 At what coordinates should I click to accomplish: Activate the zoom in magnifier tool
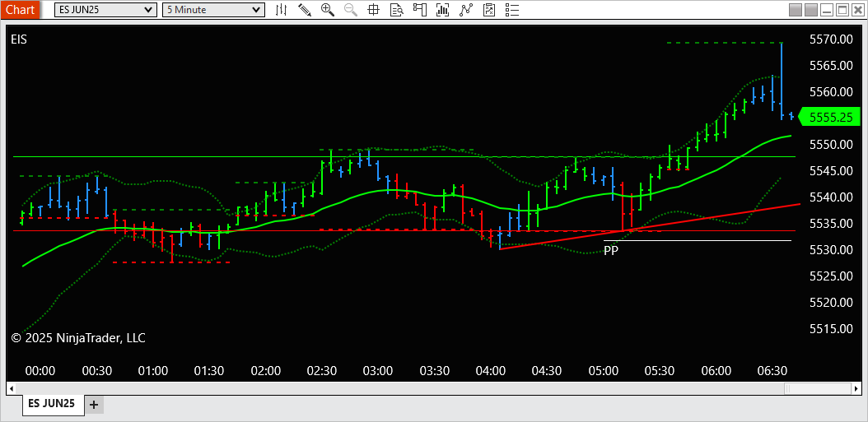[x=328, y=9]
